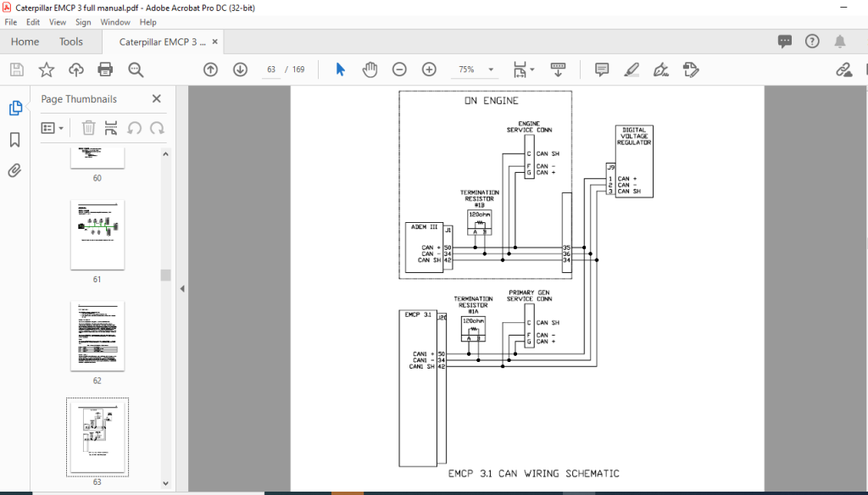Click the Add Comment speech bubble icon

(601, 70)
